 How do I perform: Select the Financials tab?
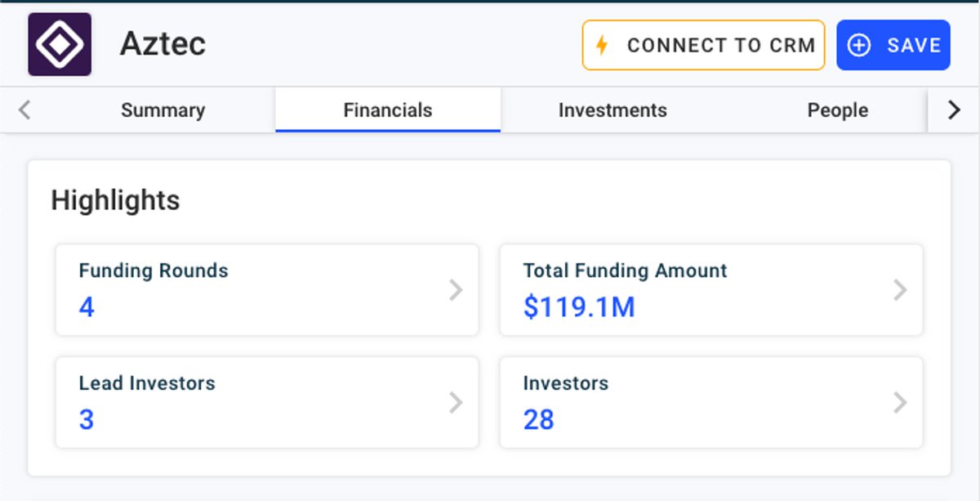click(388, 110)
